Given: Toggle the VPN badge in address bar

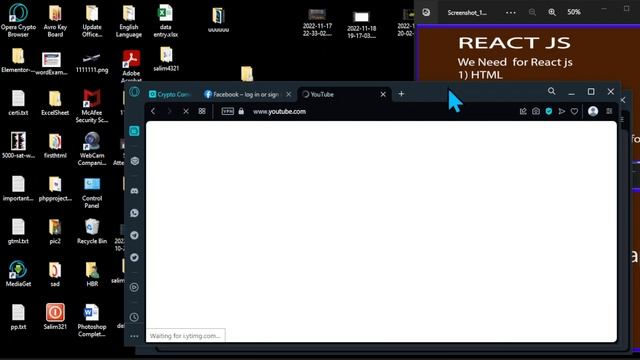Looking at the screenshot, I should (x=227, y=111).
